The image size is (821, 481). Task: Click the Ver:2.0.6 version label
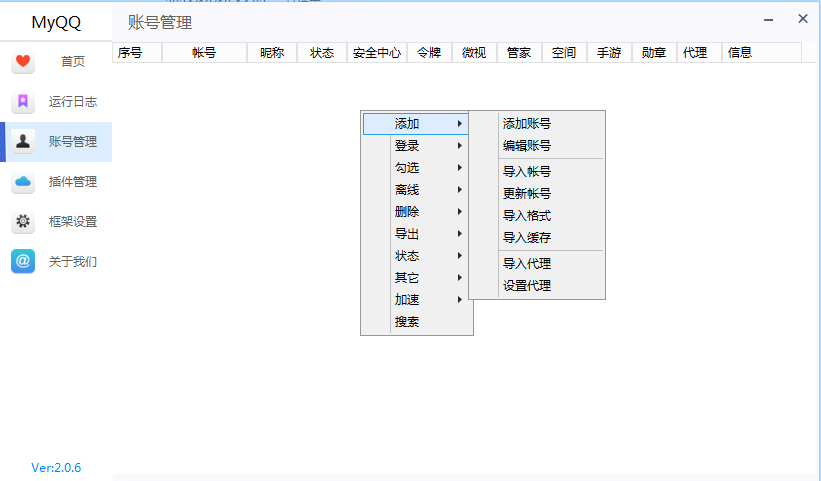(x=56, y=468)
